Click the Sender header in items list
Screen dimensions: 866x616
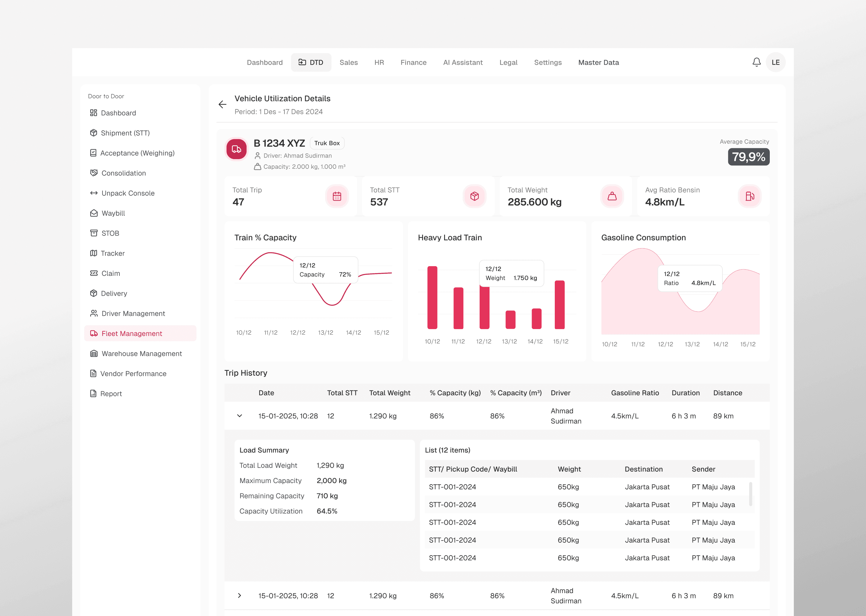click(x=703, y=469)
